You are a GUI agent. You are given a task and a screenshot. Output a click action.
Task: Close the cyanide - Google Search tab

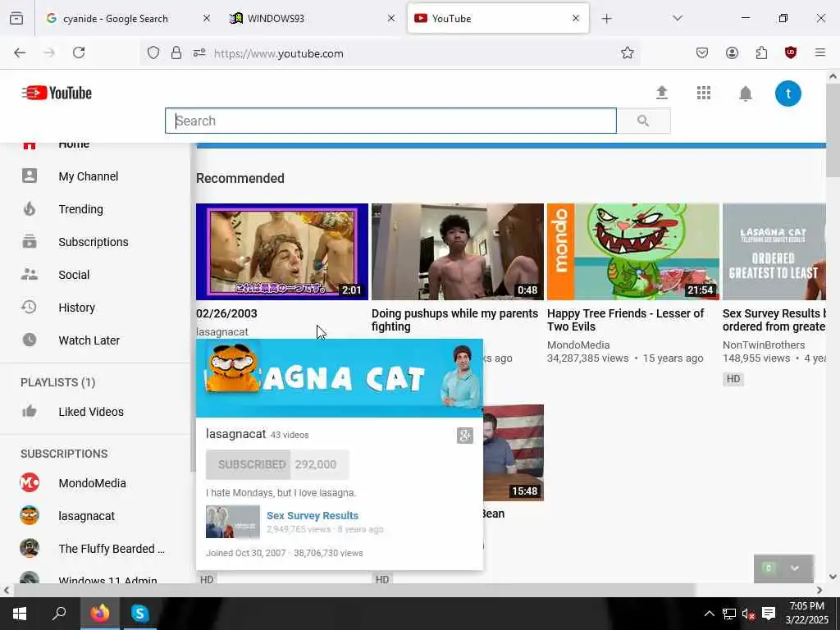pos(206,18)
